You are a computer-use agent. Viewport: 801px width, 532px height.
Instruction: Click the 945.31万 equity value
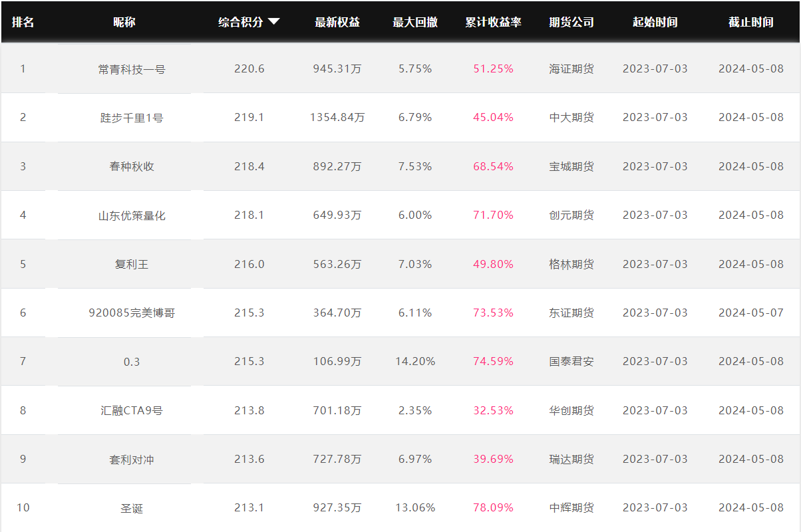337,68
